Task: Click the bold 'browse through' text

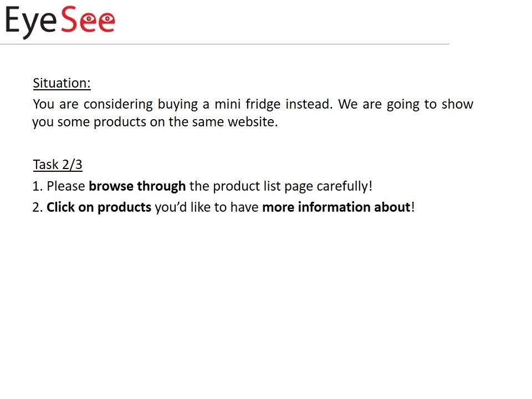Action: click(x=137, y=186)
